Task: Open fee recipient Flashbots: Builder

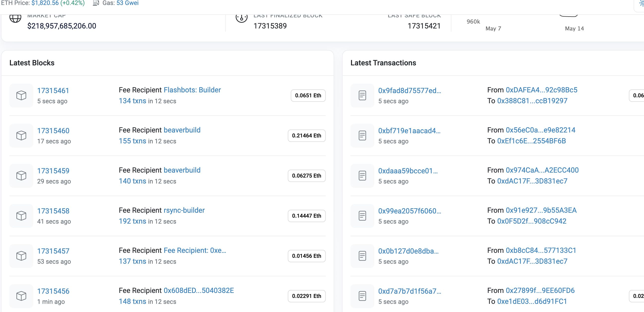Action: coord(192,90)
